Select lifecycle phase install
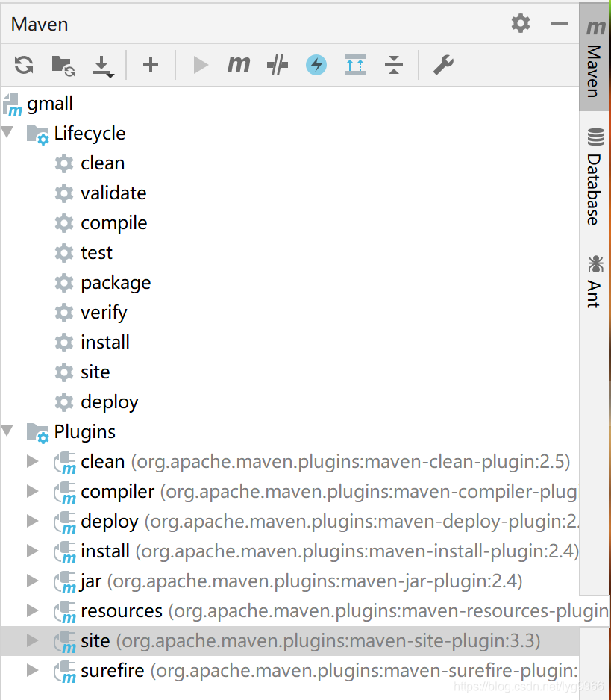 pyautogui.click(x=105, y=343)
